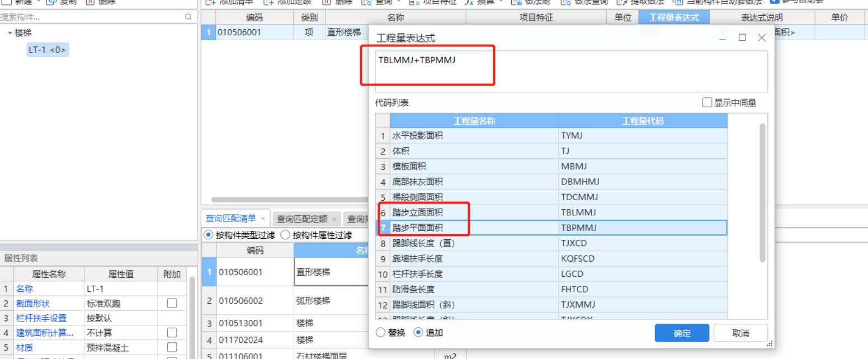Click the 属性名称 column header
Viewport: 868px width, 359px height.
click(49, 274)
